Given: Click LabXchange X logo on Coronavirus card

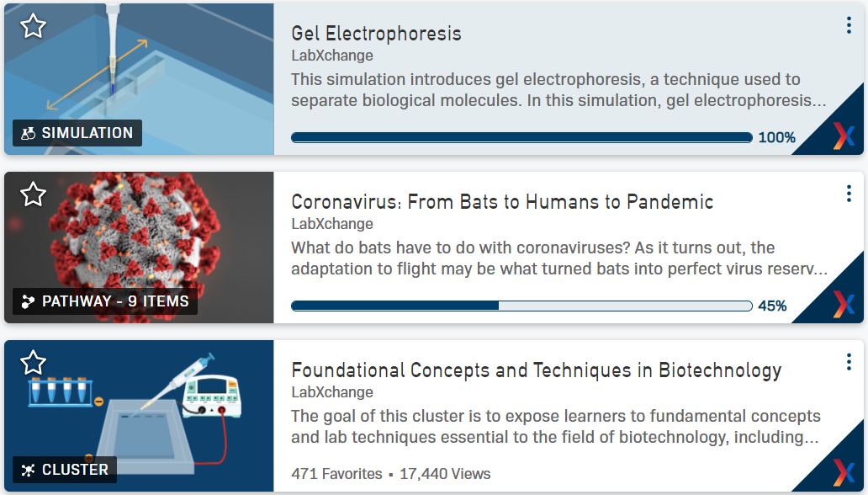Looking at the screenshot, I should tap(843, 304).
